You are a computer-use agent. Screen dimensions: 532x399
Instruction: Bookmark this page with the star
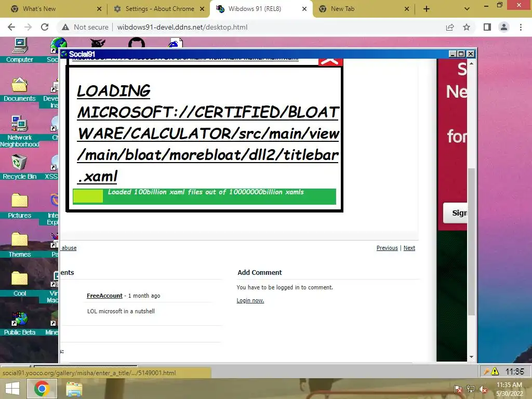467,27
